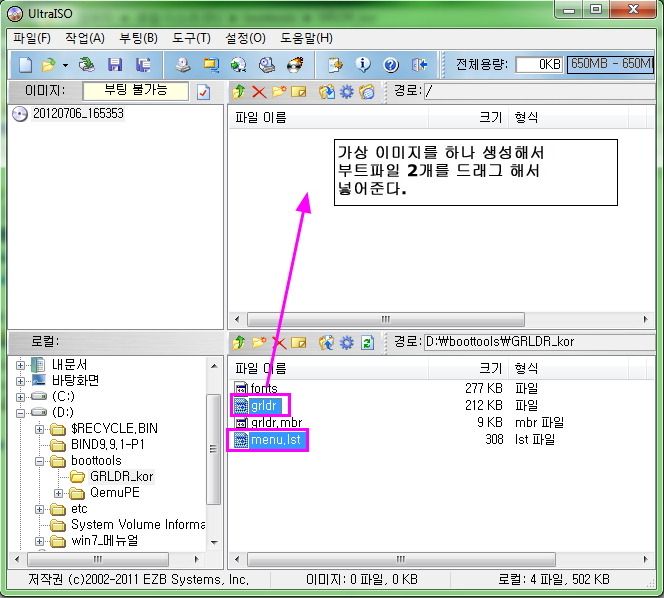
Task: Click the 전체용량 field showing 0KB
Action: (x=539, y=65)
